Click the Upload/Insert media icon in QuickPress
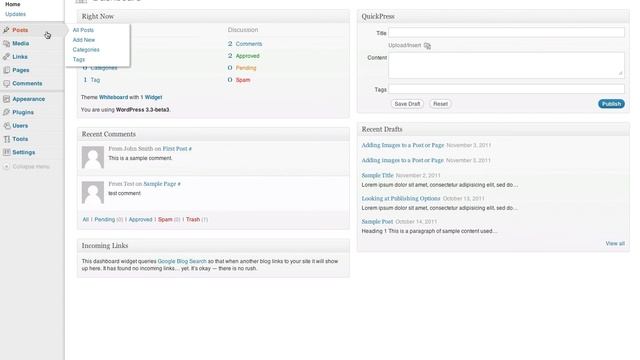Viewport: 640px width, 360px height. (x=427, y=46)
